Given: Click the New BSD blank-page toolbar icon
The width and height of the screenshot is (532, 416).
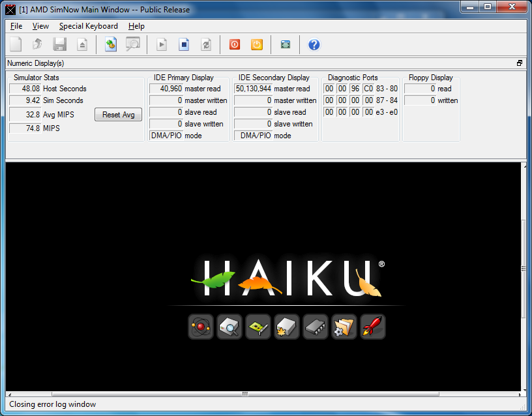Looking at the screenshot, I should (16, 44).
